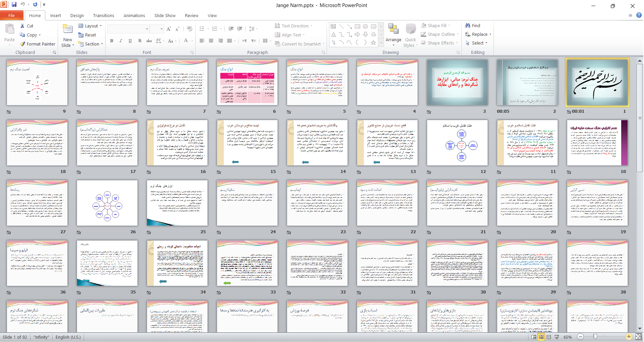
Task: Toggle Bold formatting
Action: (112, 41)
